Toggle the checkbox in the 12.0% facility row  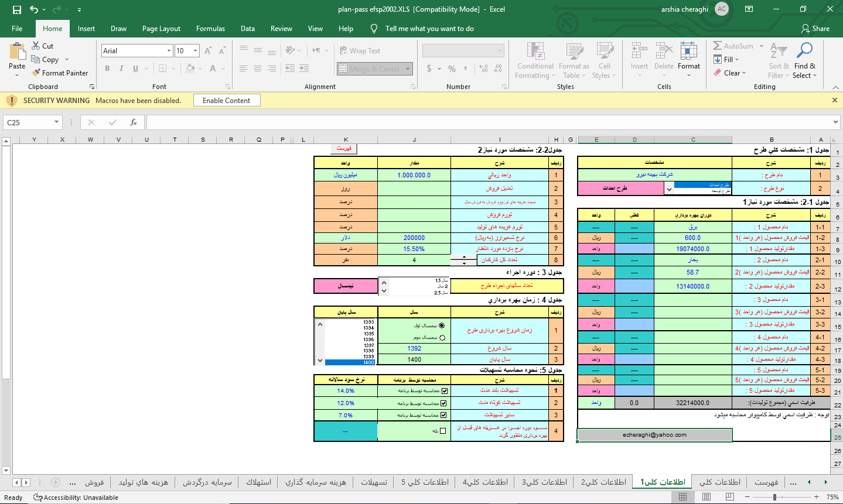coord(443,403)
